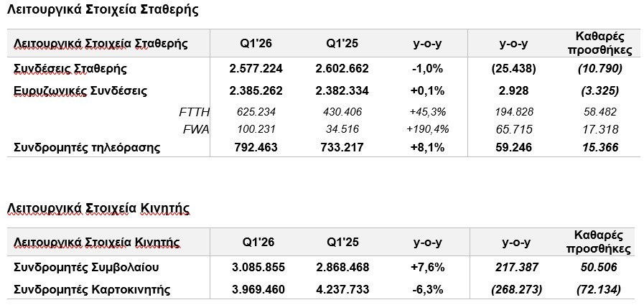
Task: Select the Q1'25 header in fixed-line table
Action: pyautogui.click(x=342, y=44)
